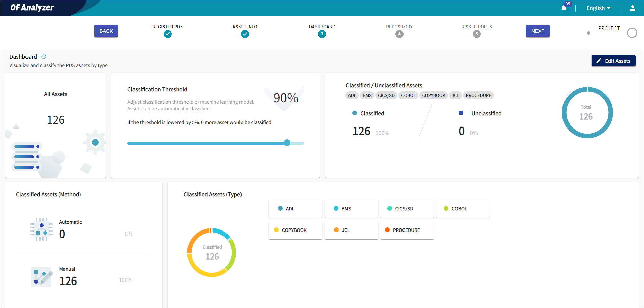Click the Manual count 126
644x308 pixels.
pos(68,281)
